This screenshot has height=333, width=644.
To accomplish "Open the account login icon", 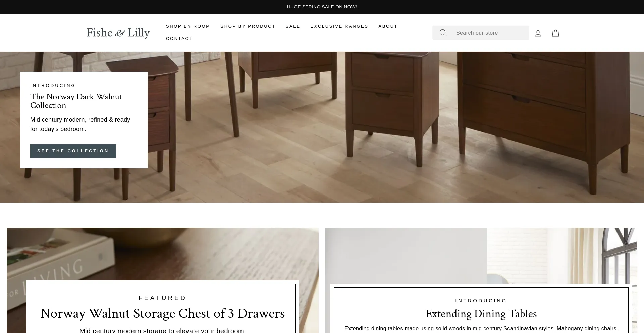I will tap(538, 33).
